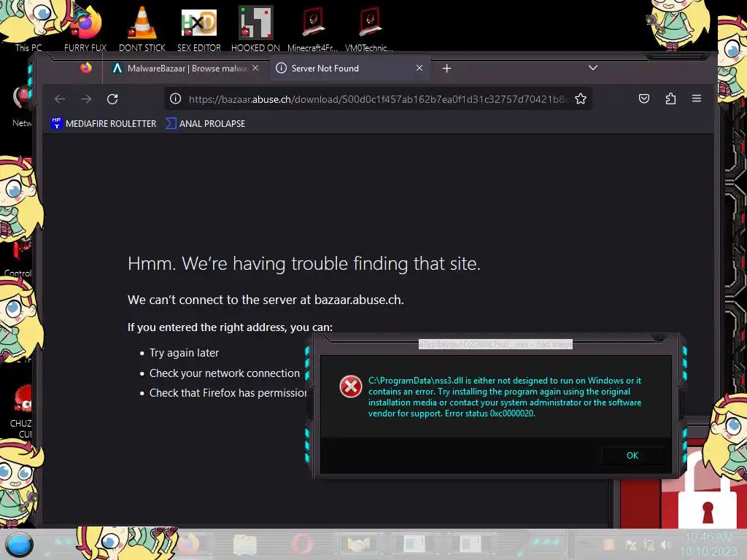The width and height of the screenshot is (747, 560).
Task: Click 'We can't connect to the server' text
Action: [266, 300]
